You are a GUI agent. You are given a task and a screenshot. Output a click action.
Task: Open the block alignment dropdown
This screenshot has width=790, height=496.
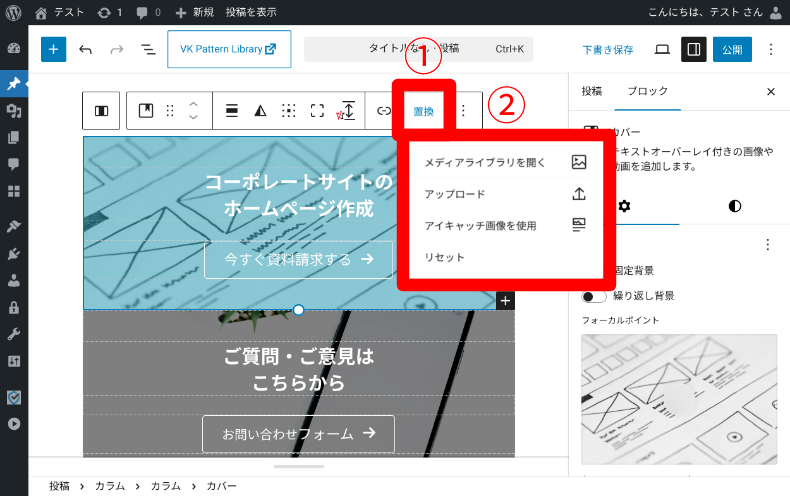click(x=231, y=110)
